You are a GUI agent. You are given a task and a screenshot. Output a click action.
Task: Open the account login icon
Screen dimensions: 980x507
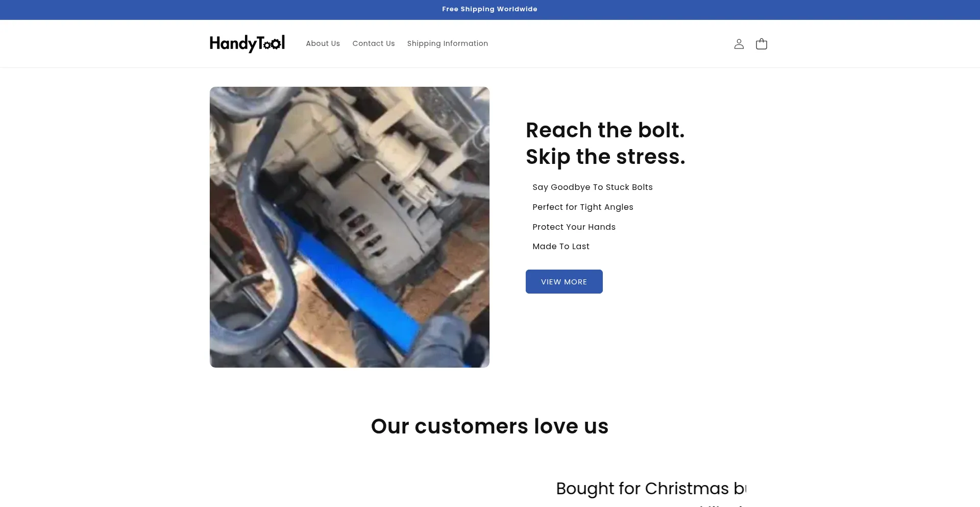(739, 44)
